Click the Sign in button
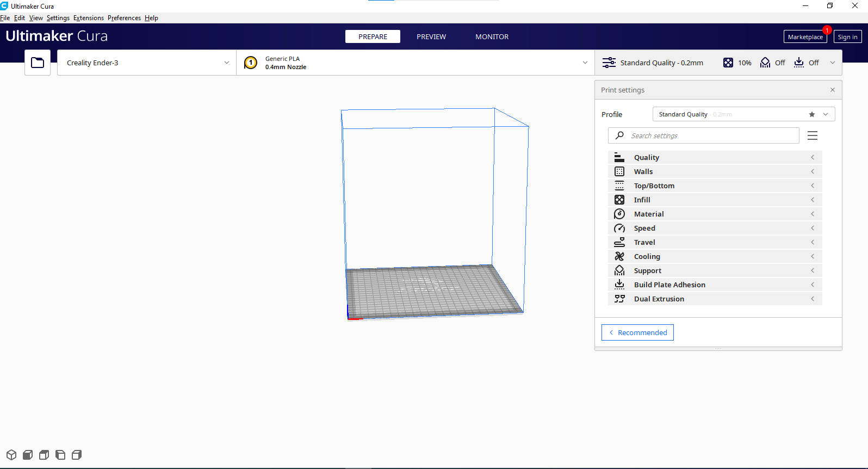Screen dimensions: 868x469 [848, 36]
